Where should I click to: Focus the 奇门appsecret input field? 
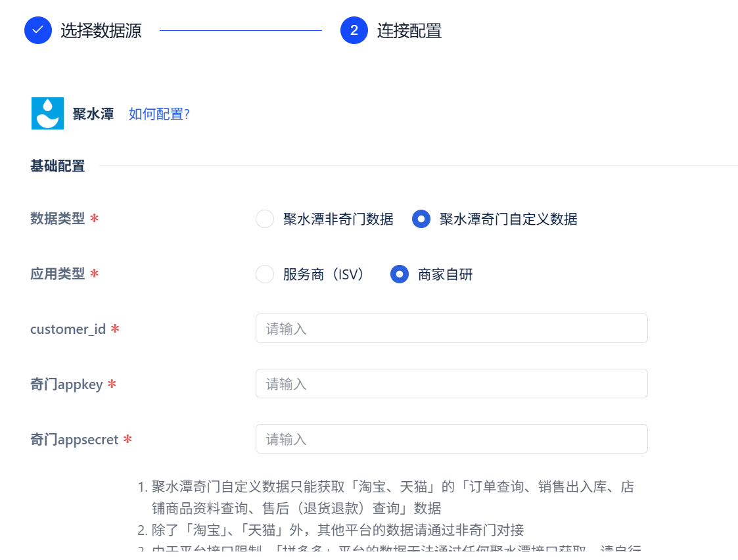451,438
